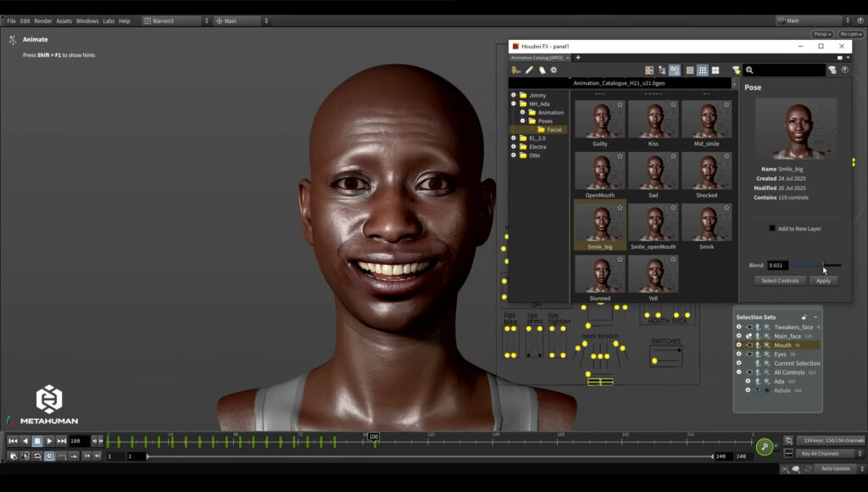This screenshot has width=868, height=492.
Task: Adjust the Blend slider in Pose panel
Action: tap(816, 266)
